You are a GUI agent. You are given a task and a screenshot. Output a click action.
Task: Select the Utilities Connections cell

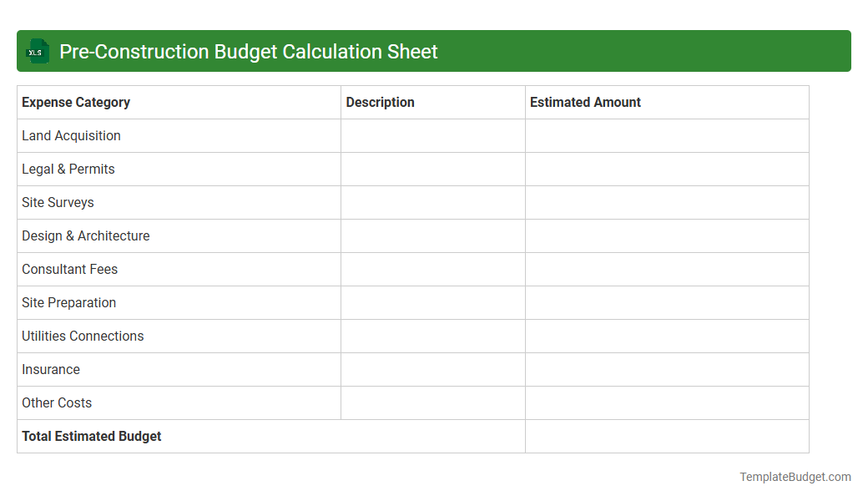point(82,336)
